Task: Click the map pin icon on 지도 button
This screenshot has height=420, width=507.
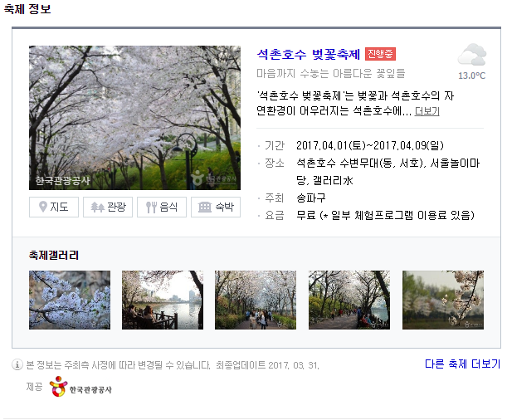Action: point(42,207)
